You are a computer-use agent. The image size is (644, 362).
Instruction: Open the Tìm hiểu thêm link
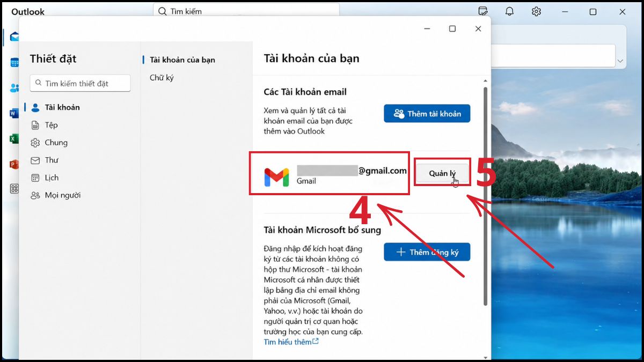click(291, 342)
